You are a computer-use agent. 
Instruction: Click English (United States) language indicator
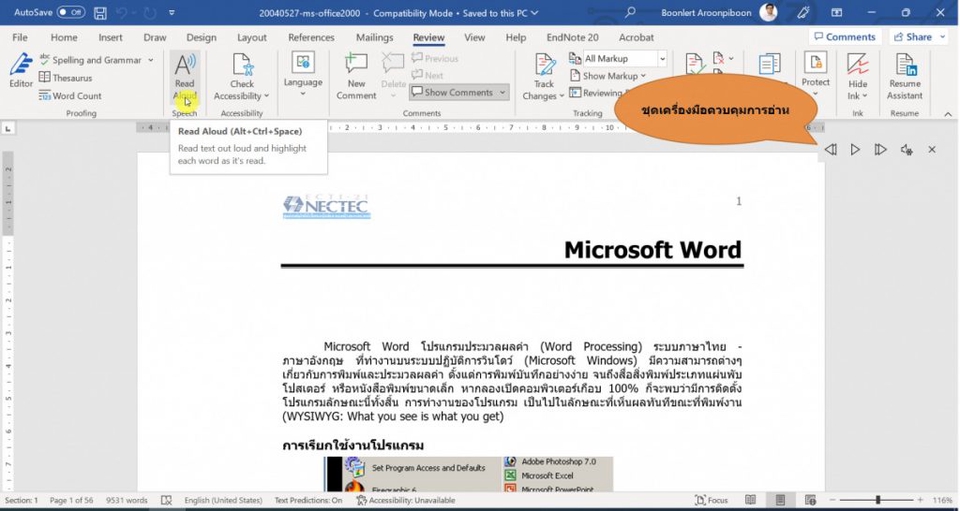coord(223,500)
